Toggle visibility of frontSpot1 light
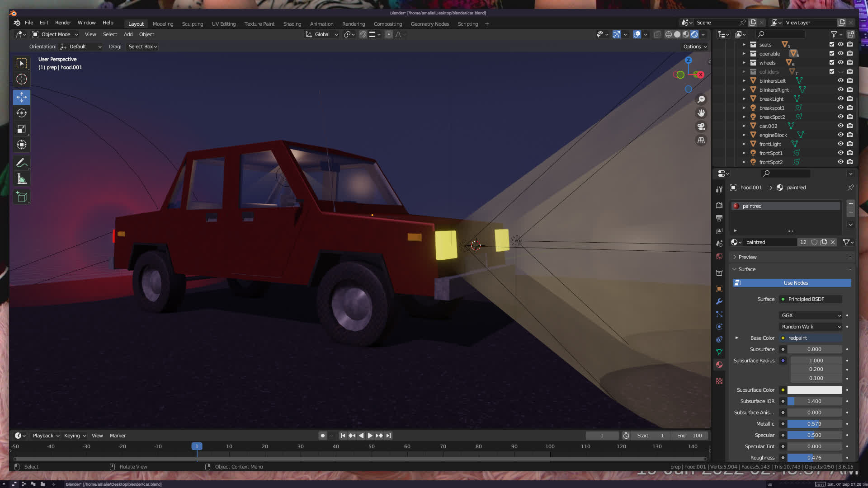 pos(840,153)
